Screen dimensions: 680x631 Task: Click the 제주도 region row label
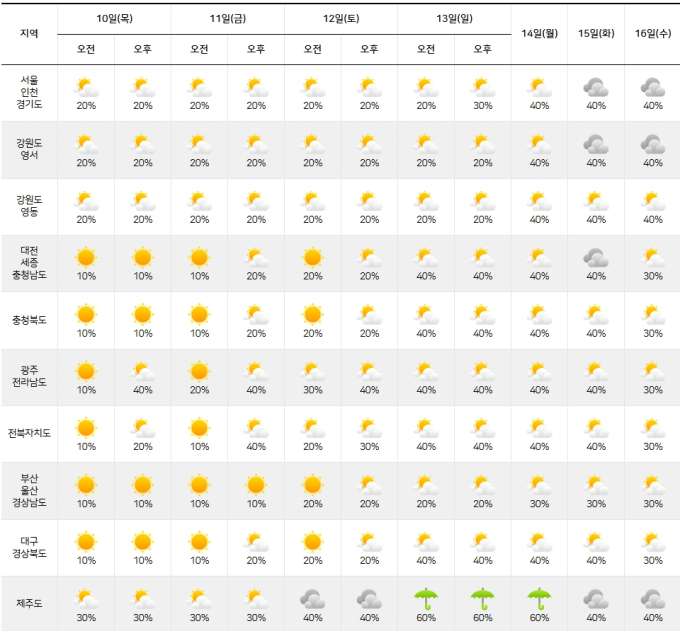coord(29,603)
